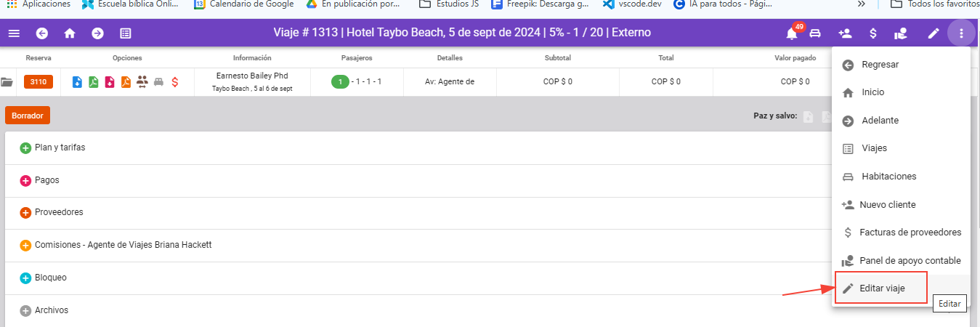Screen dimensions: 980x327
Task: Select Facturas de proveedores menu entry
Action: (910, 233)
